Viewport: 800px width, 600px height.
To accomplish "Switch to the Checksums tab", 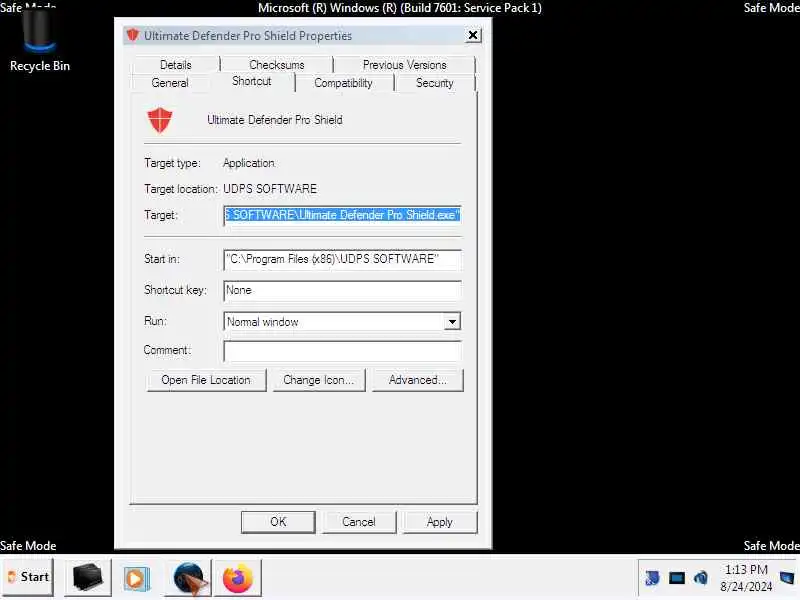I will (x=277, y=65).
